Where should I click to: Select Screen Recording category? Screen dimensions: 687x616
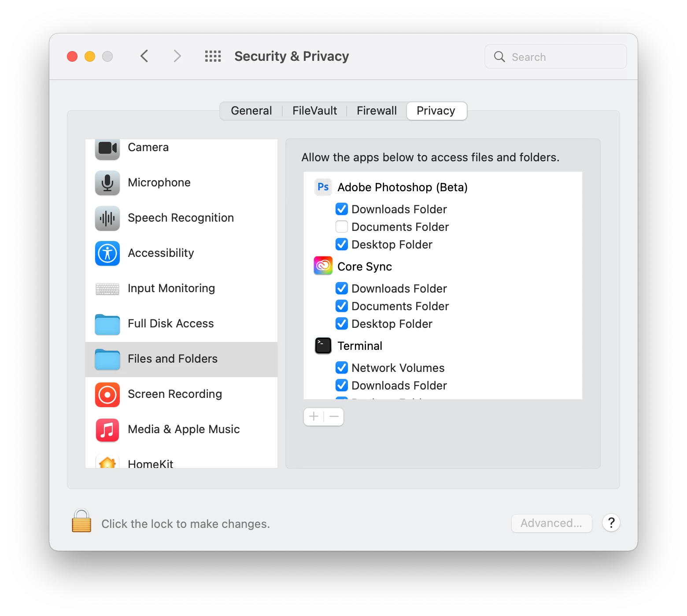181,394
